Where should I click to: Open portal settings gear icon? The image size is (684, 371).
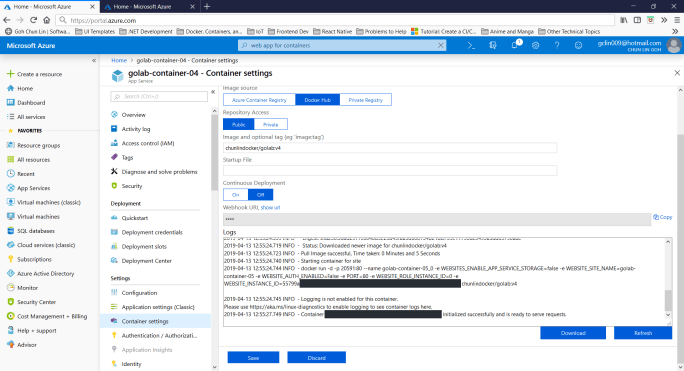coord(535,45)
